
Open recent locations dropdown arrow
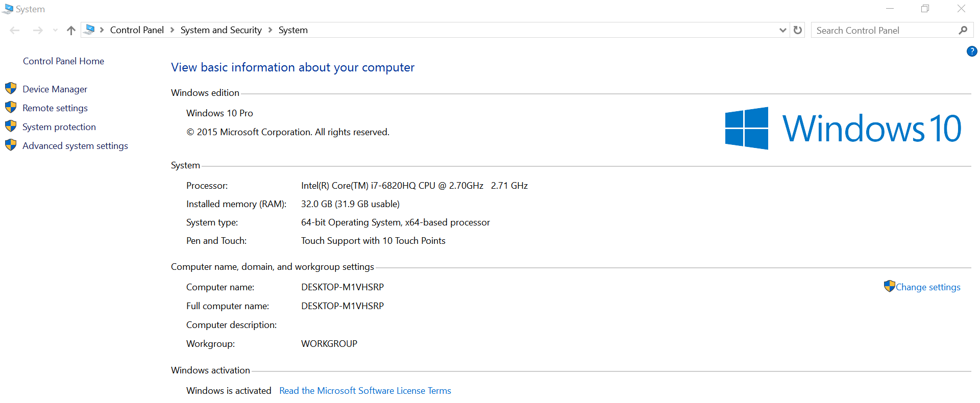click(x=55, y=30)
